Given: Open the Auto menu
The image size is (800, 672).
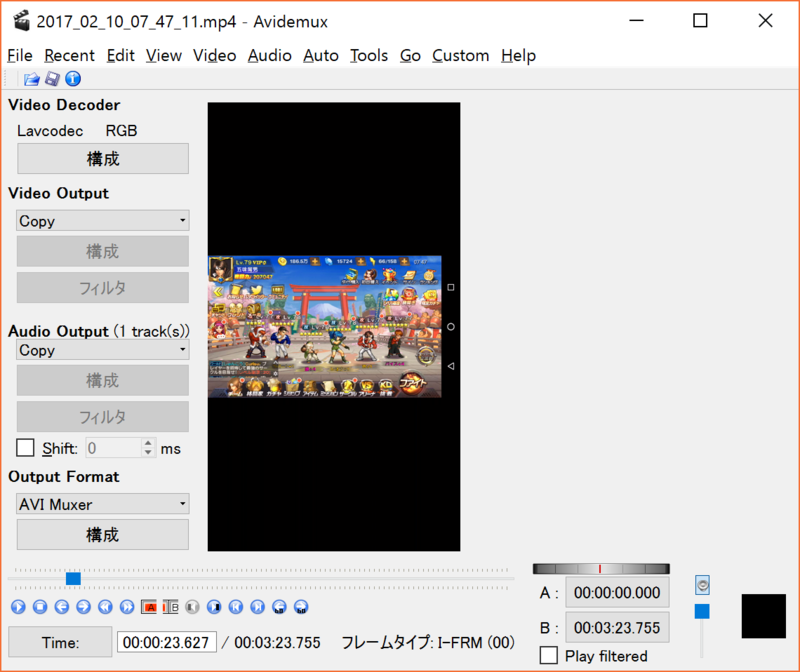Looking at the screenshot, I should [320, 56].
